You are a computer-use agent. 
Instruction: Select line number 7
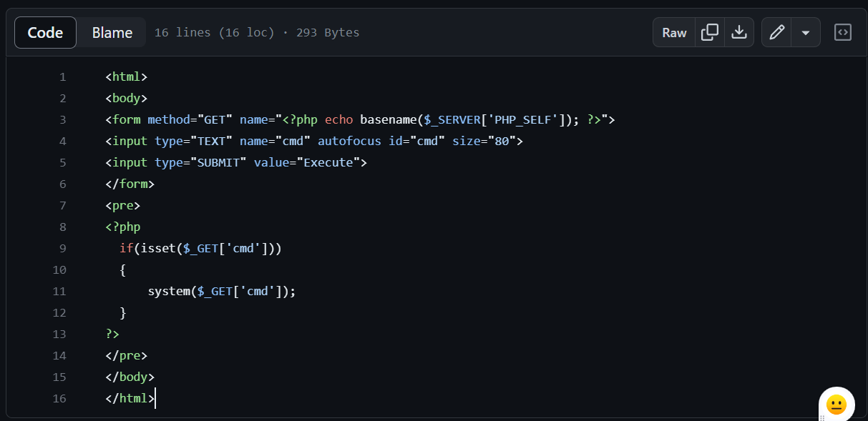tap(62, 205)
